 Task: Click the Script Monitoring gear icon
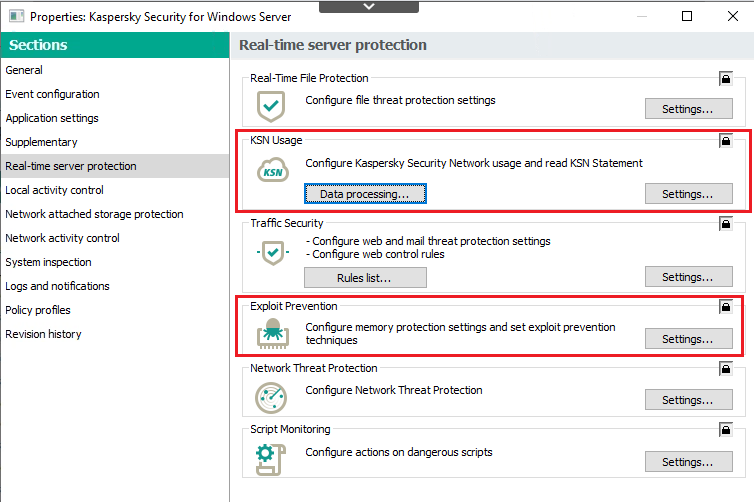pos(270,460)
